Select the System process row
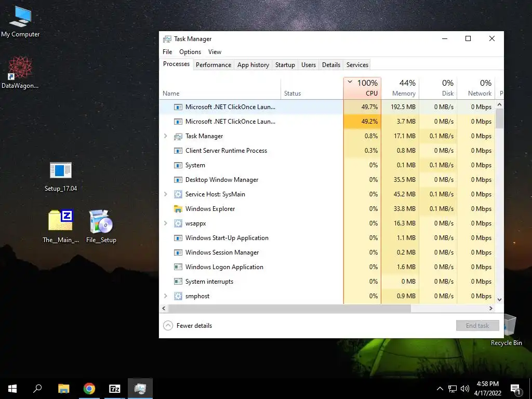 coord(327,165)
